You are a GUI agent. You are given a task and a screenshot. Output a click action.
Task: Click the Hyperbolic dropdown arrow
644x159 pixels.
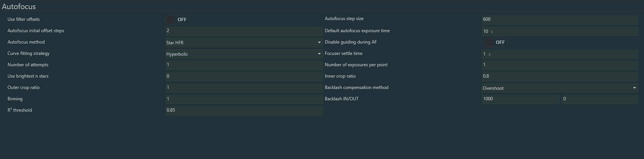(x=319, y=54)
